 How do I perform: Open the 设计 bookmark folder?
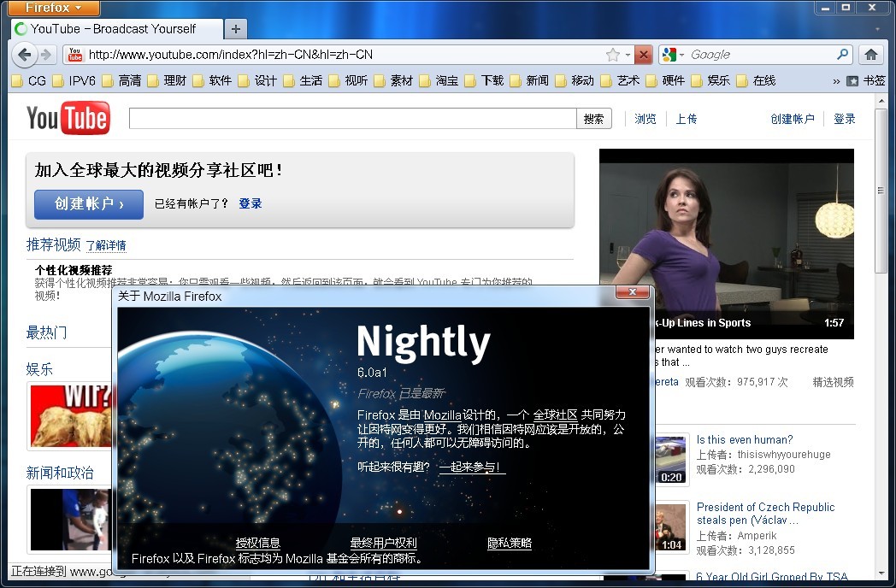257,80
